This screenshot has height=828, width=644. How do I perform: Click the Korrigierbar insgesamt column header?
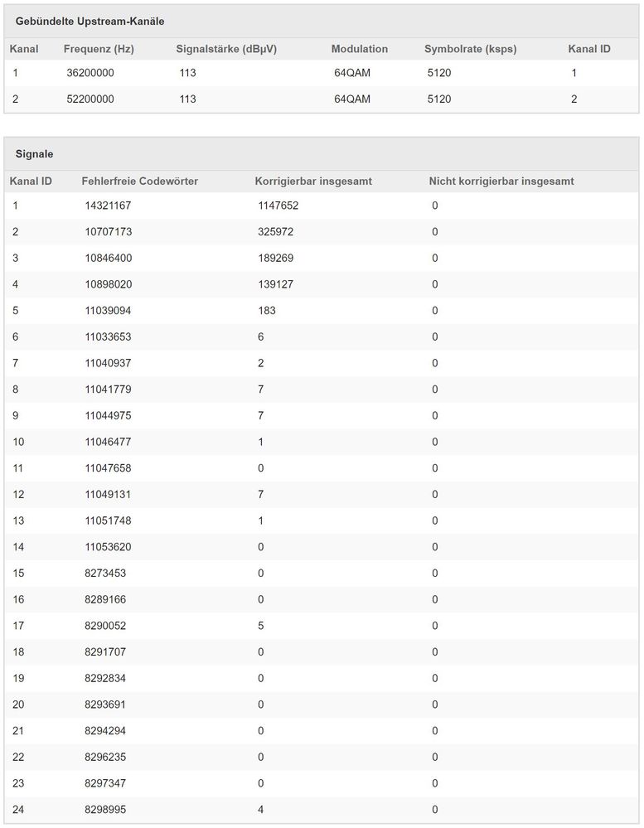tap(312, 181)
